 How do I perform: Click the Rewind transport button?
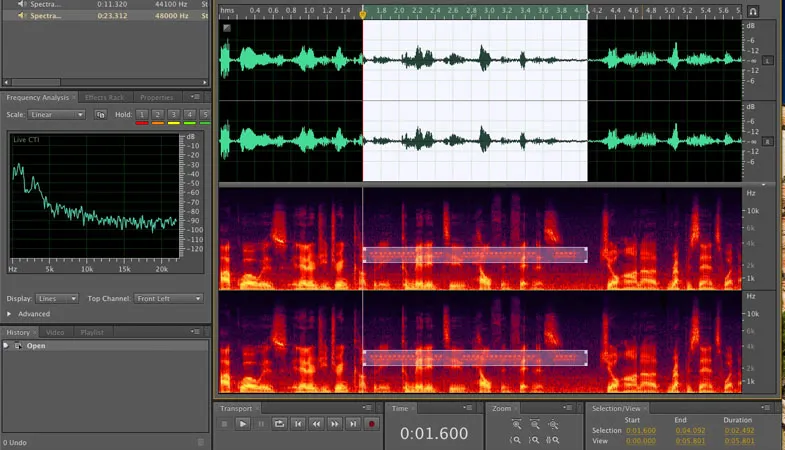coord(316,424)
